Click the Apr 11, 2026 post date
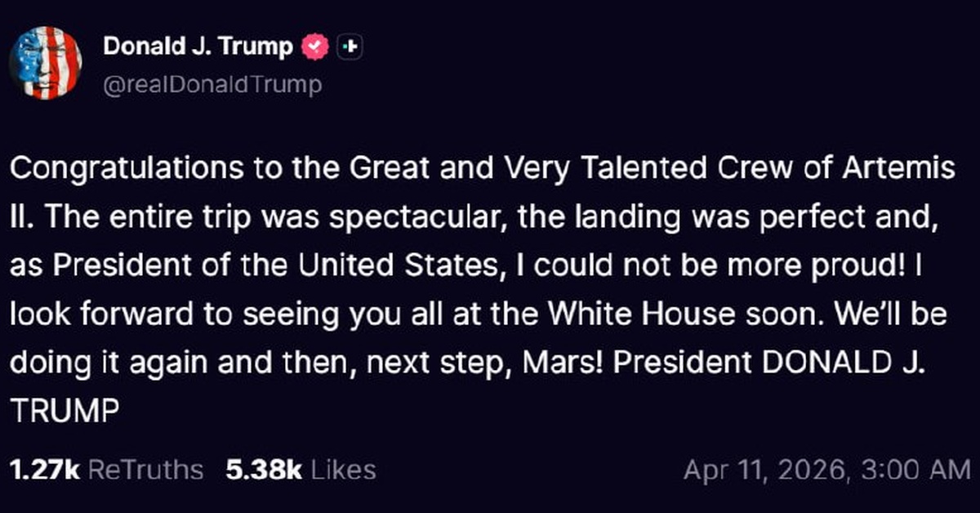 coord(761,471)
